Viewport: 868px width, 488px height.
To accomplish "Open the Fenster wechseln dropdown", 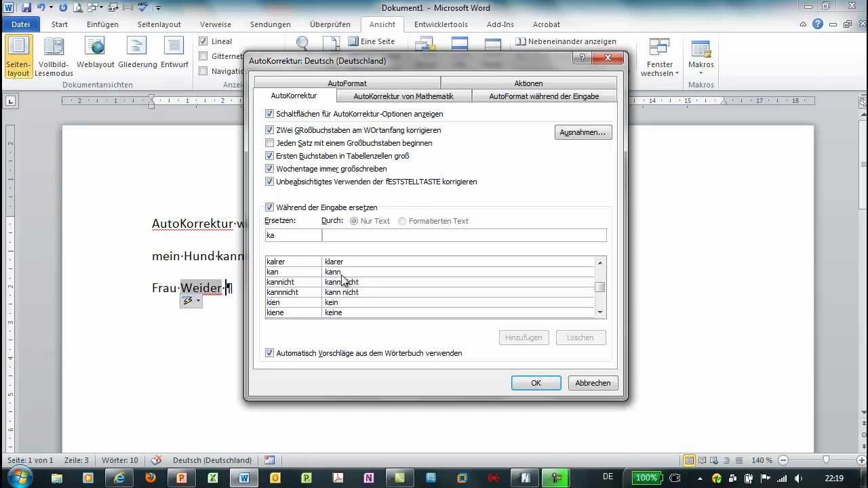I will click(659, 57).
